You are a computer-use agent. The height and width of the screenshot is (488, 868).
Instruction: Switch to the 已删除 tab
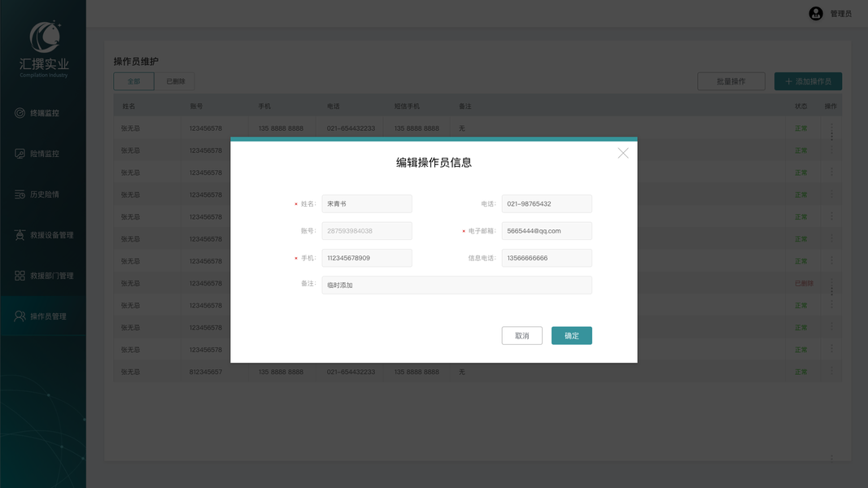(175, 81)
